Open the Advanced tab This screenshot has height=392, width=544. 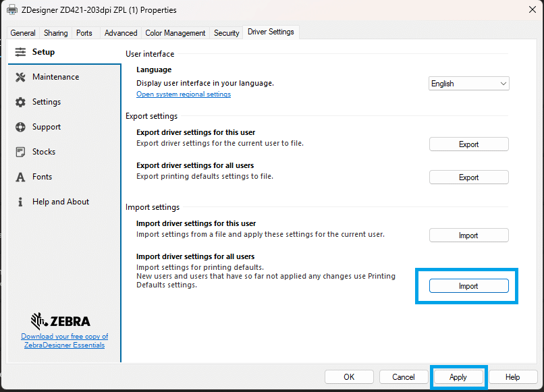[x=121, y=33]
